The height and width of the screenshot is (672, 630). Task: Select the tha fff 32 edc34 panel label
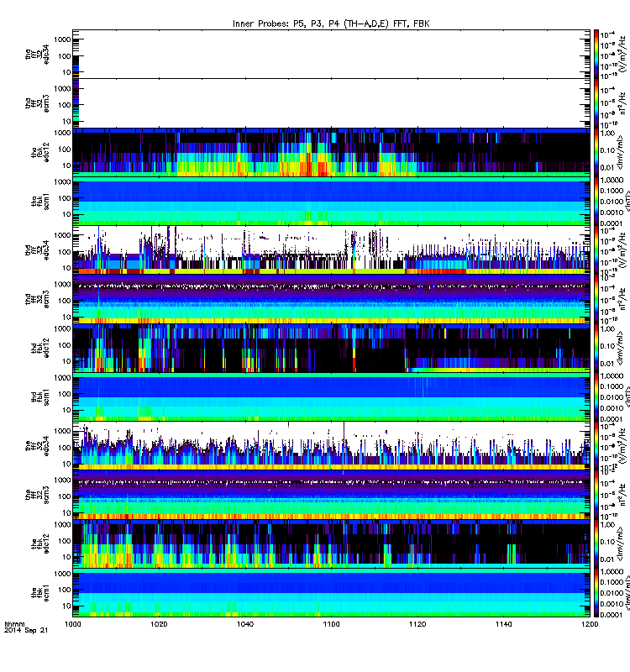pos(37,54)
